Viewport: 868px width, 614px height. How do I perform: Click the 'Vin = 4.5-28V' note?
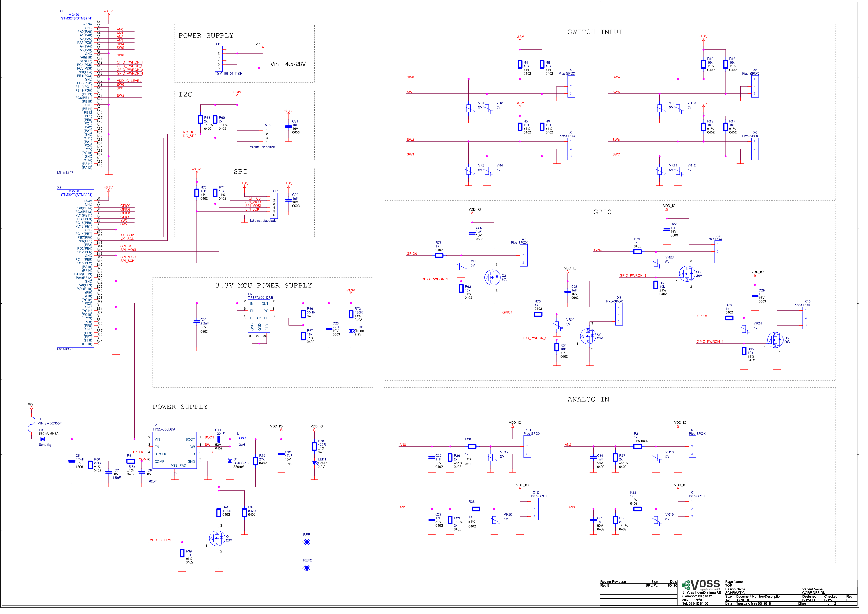point(291,65)
